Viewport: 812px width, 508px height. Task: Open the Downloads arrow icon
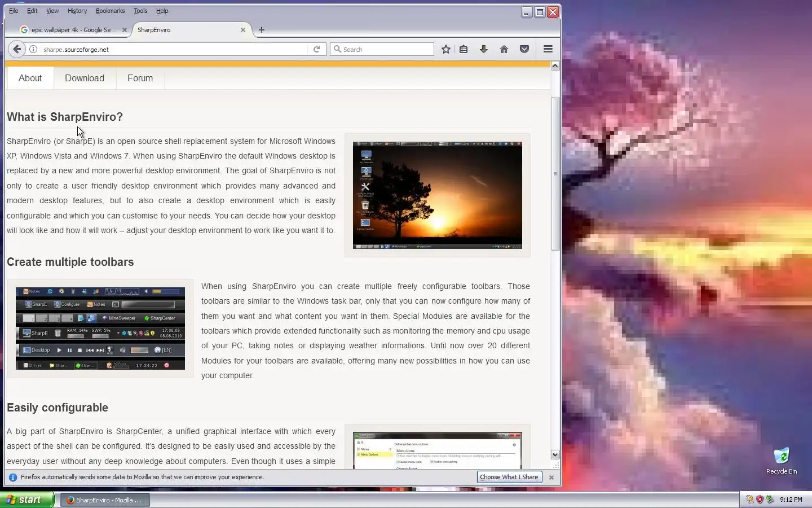[483, 49]
